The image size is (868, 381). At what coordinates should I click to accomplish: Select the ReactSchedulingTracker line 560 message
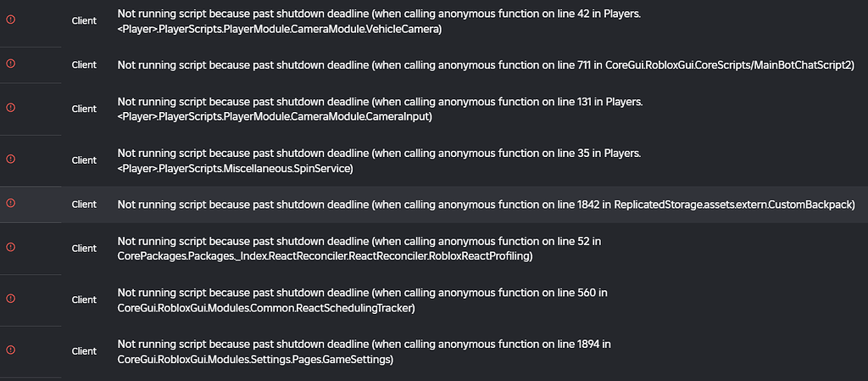point(362,300)
